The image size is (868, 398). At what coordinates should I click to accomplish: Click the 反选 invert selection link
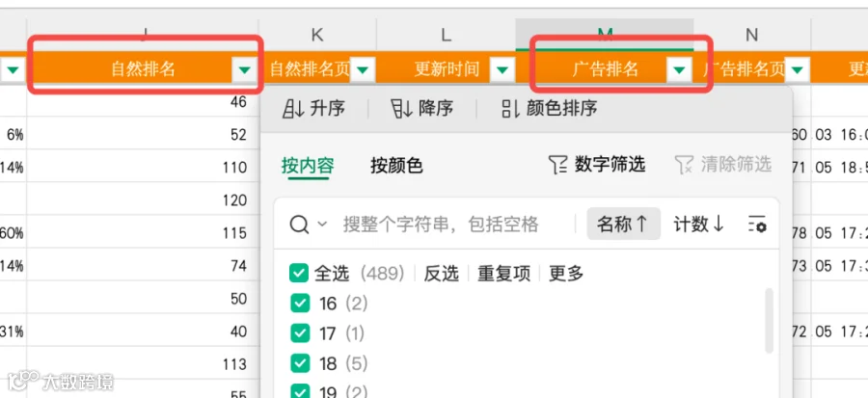pos(441,273)
